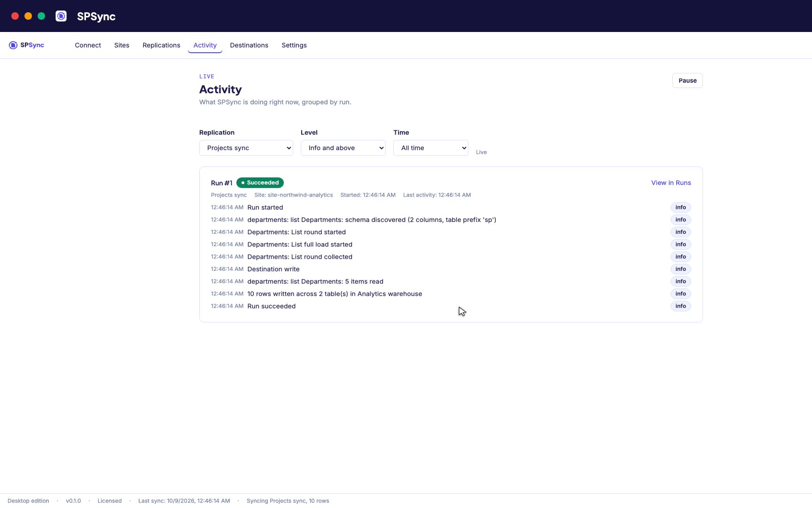Click the info badge on the Run started row
The height and width of the screenshot is (508, 812).
680,207
